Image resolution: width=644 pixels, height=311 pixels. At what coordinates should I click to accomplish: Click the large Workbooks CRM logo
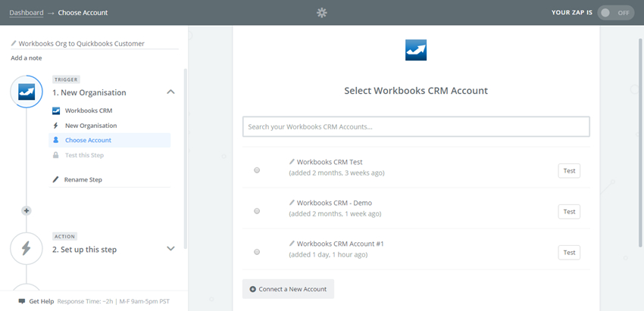416,50
